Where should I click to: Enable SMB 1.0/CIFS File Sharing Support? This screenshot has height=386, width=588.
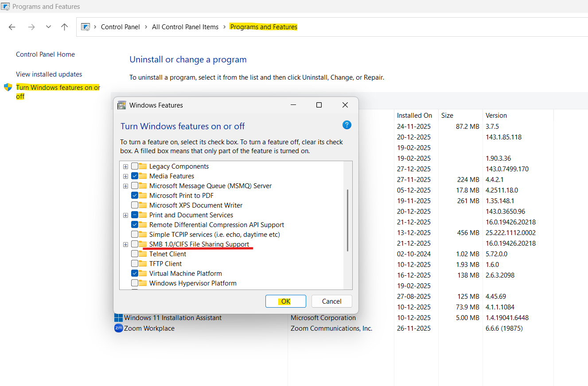pos(135,244)
